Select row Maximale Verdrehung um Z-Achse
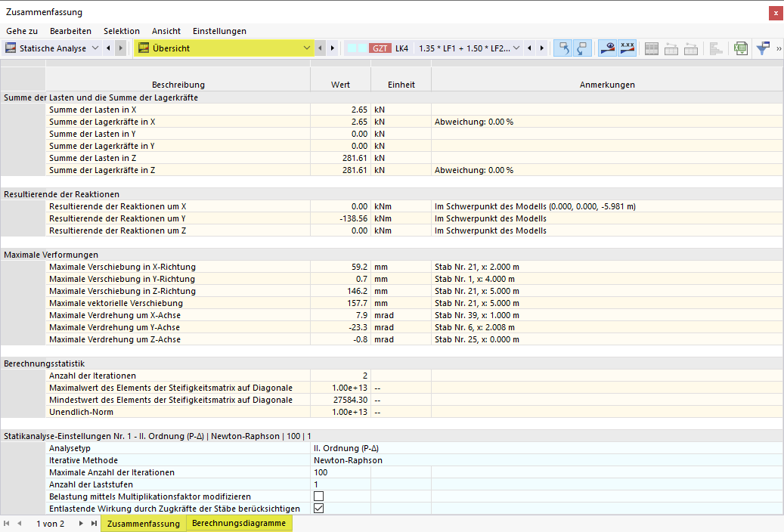The width and height of the screenshot is (784, 532). pos(414,339)
